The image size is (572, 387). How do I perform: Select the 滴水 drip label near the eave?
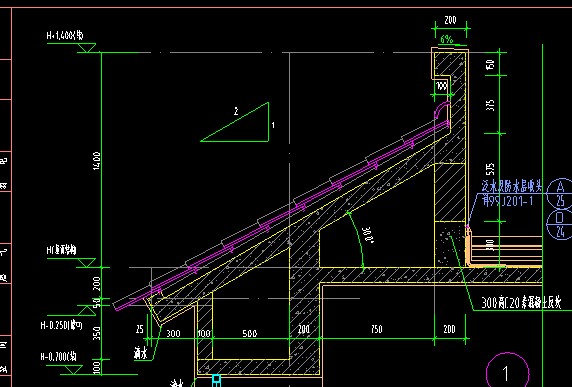pyautogui.click(x=140, y=353)
